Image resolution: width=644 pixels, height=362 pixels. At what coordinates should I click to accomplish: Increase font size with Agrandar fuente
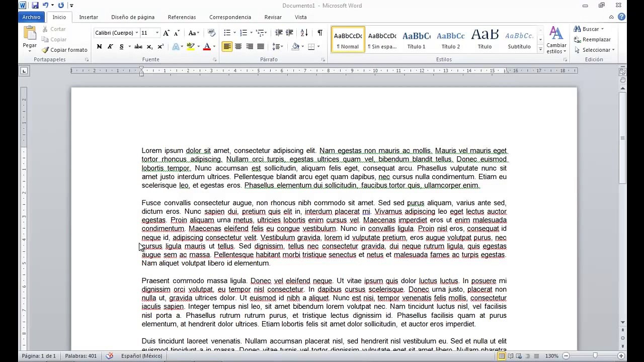pos(166,33)
